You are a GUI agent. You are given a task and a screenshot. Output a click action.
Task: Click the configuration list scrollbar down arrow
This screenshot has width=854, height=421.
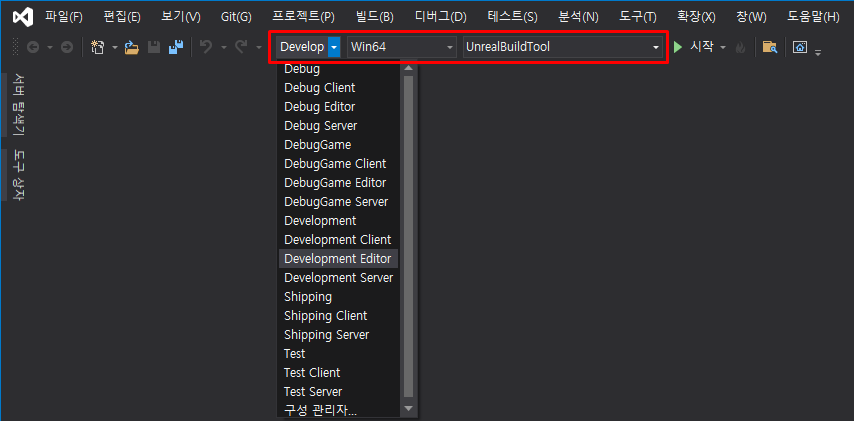408,408
